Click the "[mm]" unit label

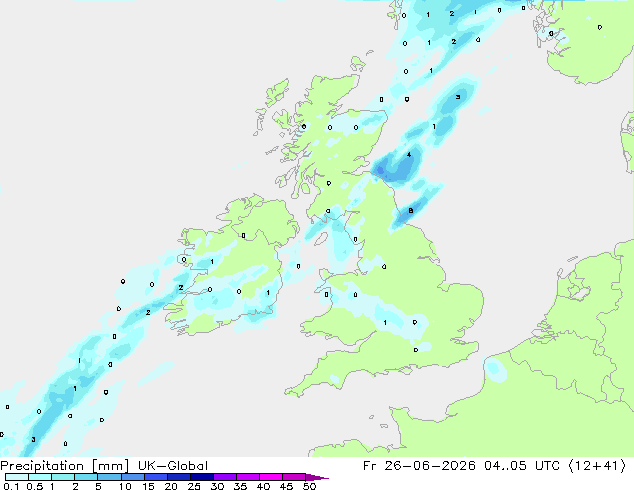coord(110,466)
